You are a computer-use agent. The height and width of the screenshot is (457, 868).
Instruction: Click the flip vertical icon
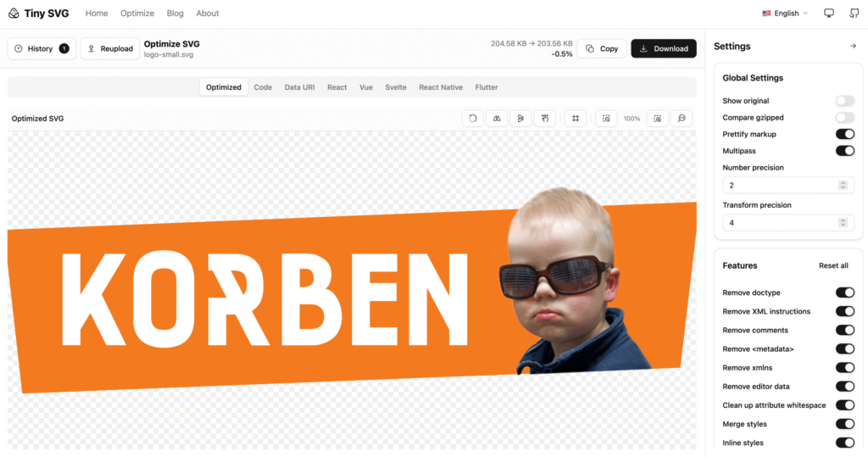click(x=521, y=119)
